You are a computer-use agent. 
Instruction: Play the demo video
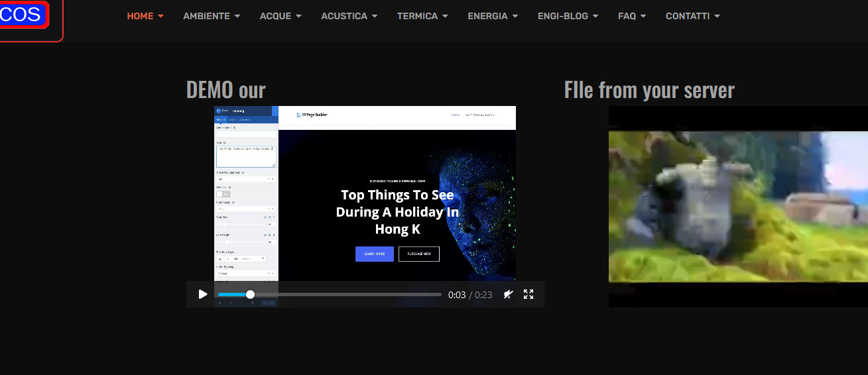click(x=203, y=294)
